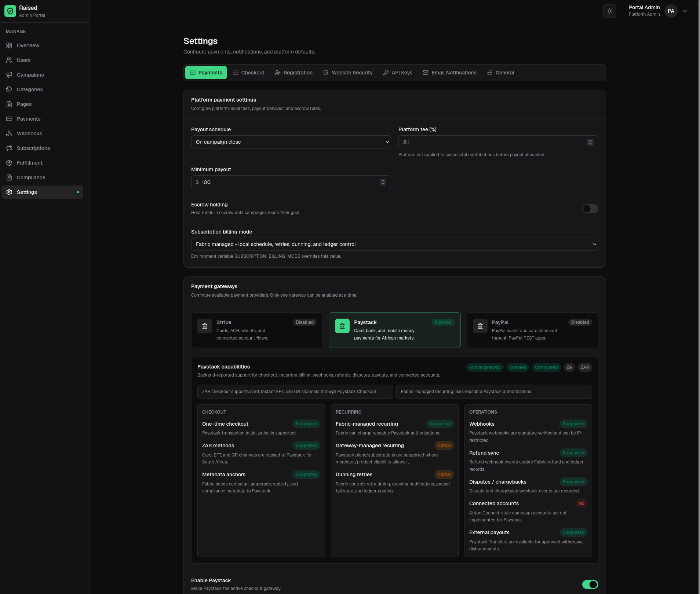Open the Webhooks page link
700x594 pixels.
[42, 133]
